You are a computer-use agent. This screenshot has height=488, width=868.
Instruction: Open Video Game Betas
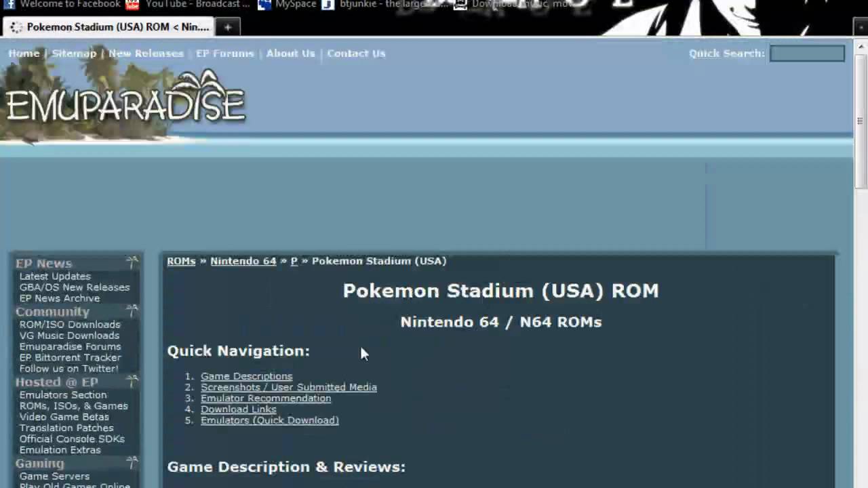tap(64, 417)
